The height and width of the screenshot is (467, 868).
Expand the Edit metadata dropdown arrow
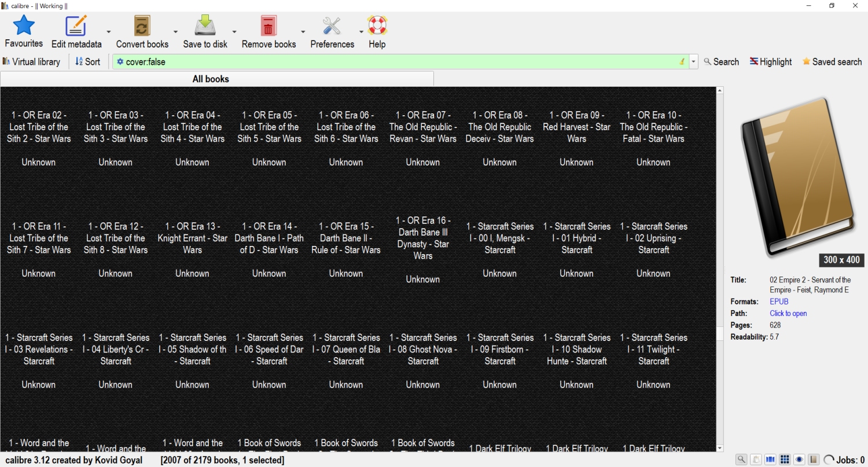click(x=109, y=32)
